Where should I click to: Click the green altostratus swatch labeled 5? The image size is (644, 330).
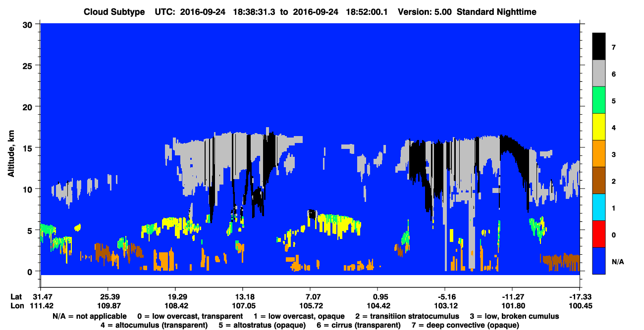pos(599,100)
